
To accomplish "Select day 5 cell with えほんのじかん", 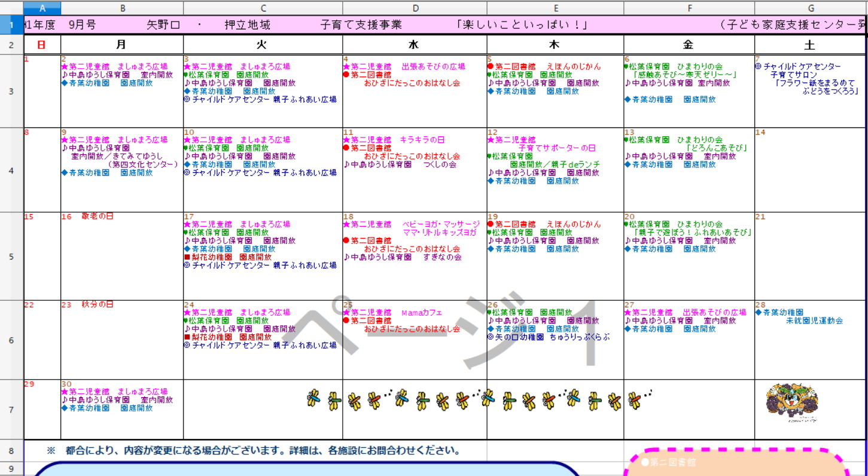I will coord(555,91).
